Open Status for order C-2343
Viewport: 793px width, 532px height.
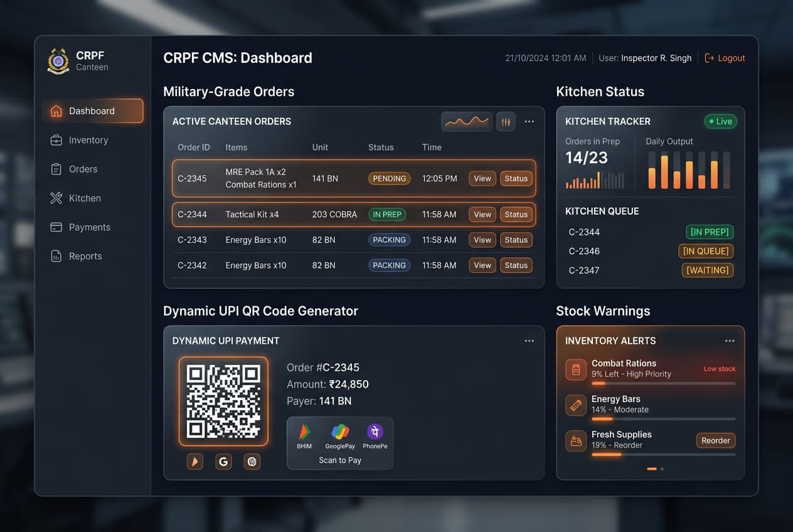pos(516,240)
